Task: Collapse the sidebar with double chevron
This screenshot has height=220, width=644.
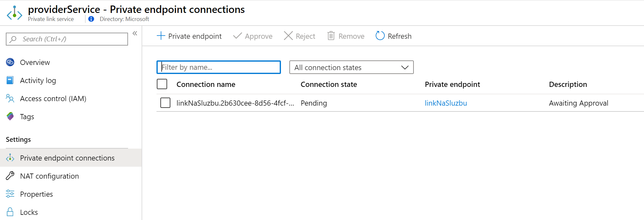Action: tap(135, 33)
